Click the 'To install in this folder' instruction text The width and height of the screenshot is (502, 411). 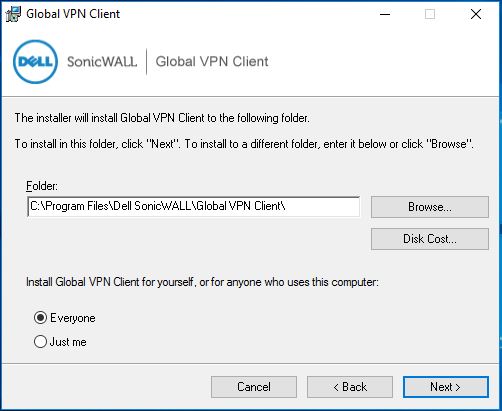[x=244, y=144]
